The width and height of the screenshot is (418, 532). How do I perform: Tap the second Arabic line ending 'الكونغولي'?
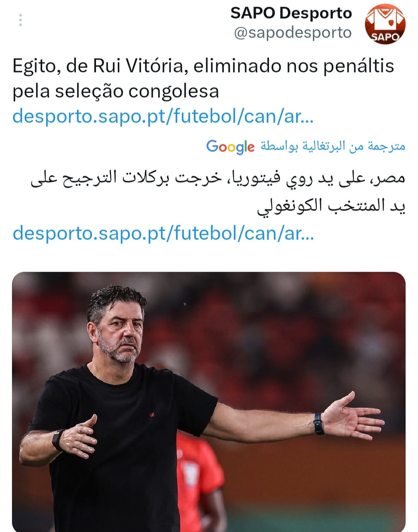(x=331, y=206)
